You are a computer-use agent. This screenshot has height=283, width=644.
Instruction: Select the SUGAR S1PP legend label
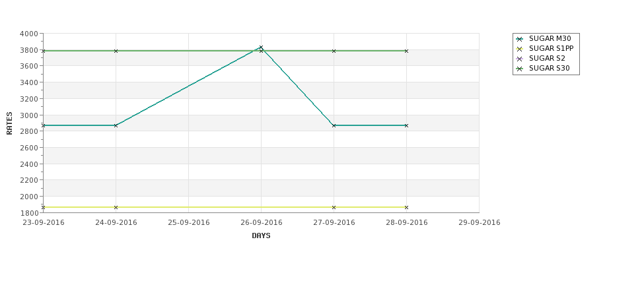pyautogui.click(x=551, y=48)
